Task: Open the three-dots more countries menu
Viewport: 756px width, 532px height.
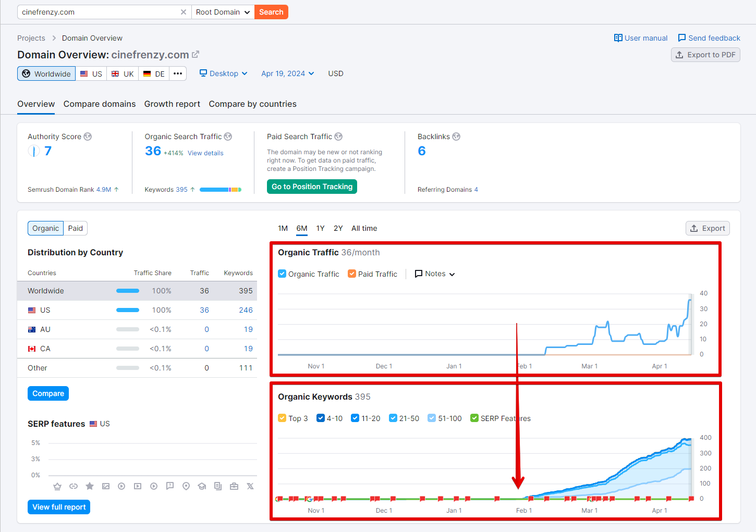Action: pyautogui.click(x=178, y=73)
